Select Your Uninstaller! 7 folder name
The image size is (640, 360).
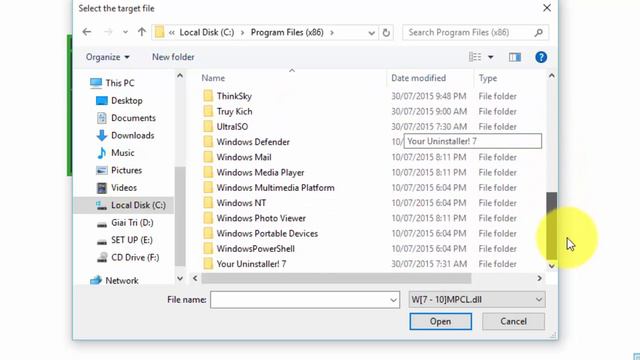[x=251, y=264]
